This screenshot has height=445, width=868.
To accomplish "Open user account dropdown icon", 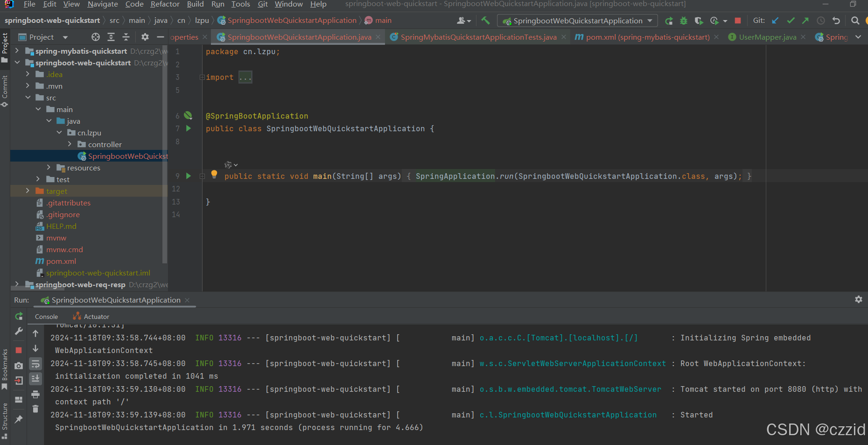I will tap(464, 21).
